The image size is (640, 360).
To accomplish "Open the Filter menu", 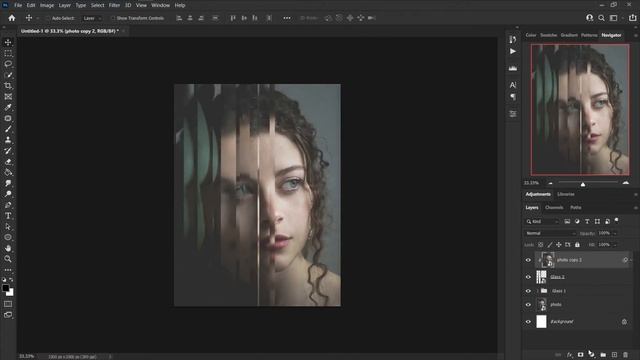I will pos(114,5).
